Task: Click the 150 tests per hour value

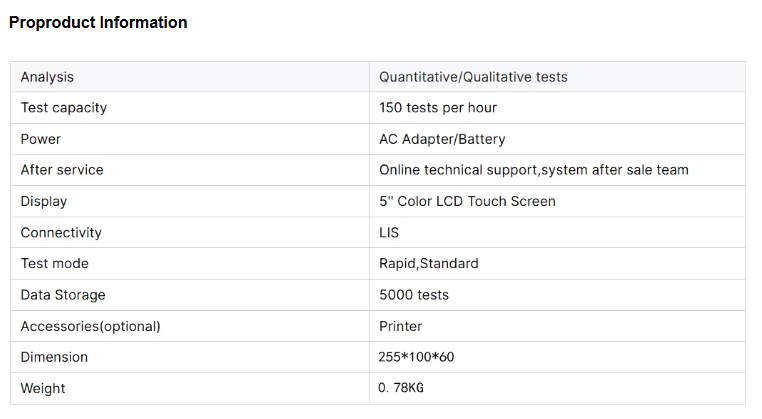Action: tap(438, 108)
